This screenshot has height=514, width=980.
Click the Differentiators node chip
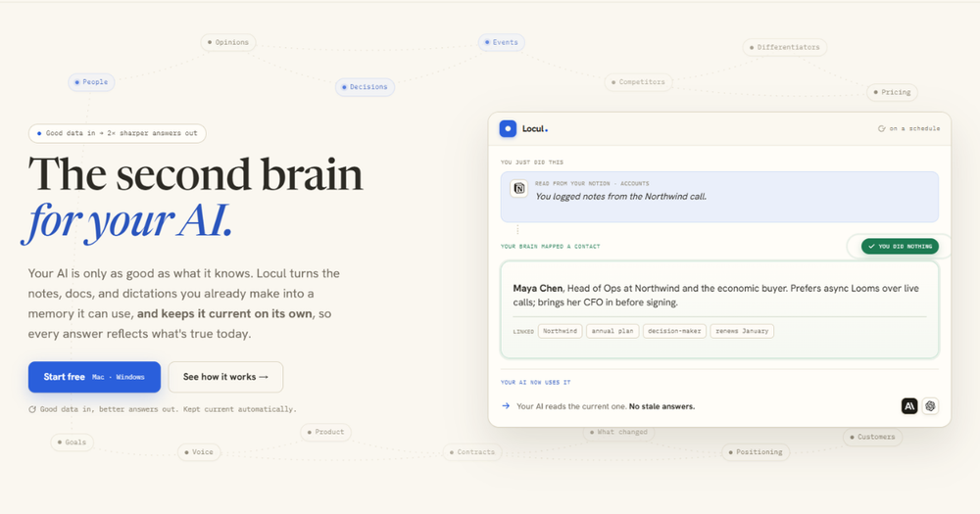tap(784, 47)
